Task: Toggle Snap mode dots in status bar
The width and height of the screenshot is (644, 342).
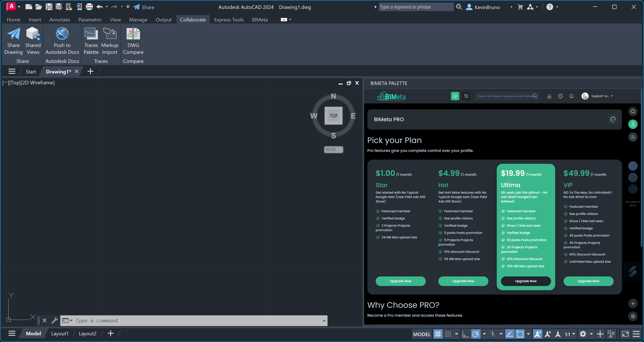Action: click(448, 334)
